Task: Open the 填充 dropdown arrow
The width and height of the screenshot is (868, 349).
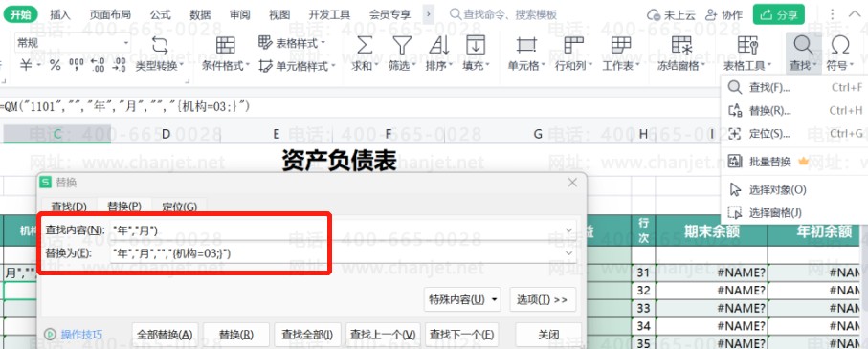Action: [x=487, y=66]
